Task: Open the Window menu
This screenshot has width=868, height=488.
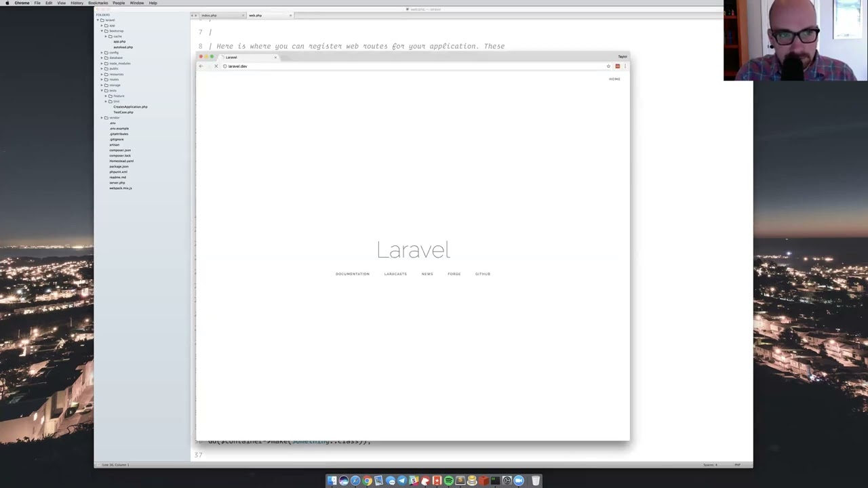Action: pyautogui.click(x=136, y=3)
